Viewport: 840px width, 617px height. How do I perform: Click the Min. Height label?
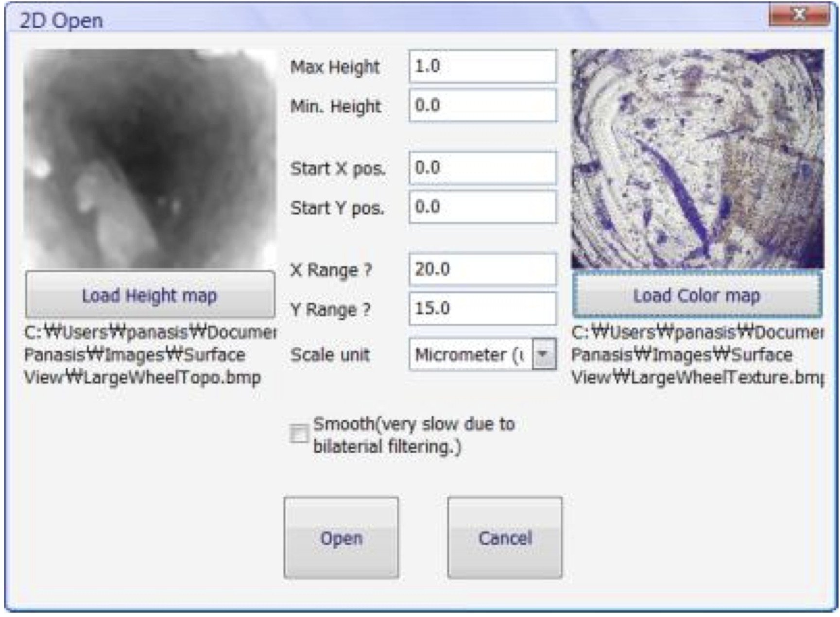pos(335,106)
